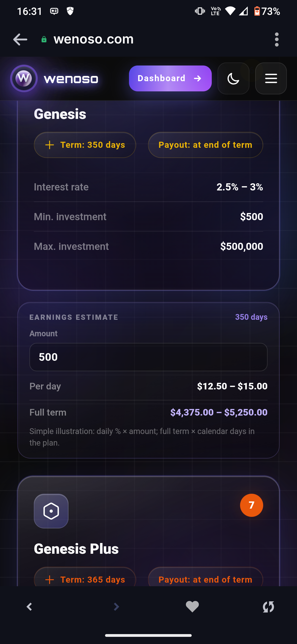Viewport: 297px width, 644px height.
Task: Tap the reload icon in bottom bar
Action: point(268,607)
